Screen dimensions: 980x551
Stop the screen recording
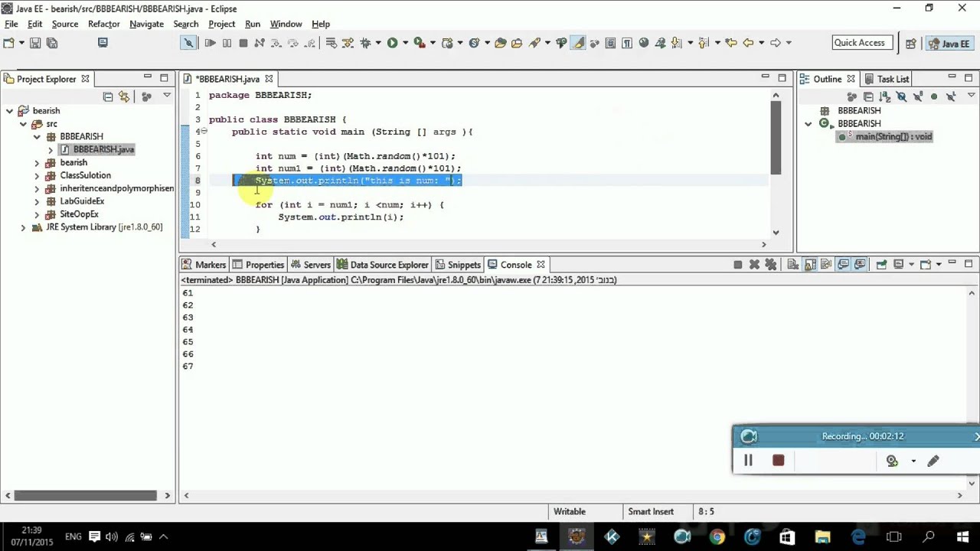pos(778,461)
